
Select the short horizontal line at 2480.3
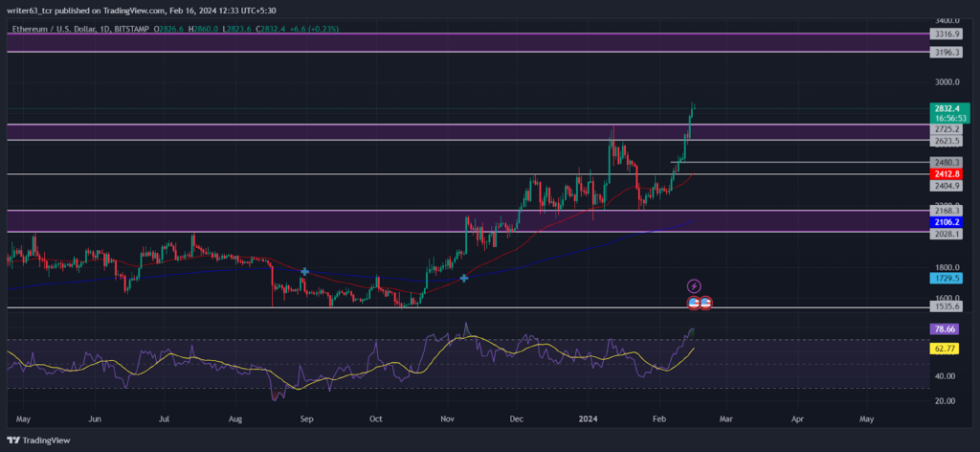pyautogui.click(x=799, y=163)
